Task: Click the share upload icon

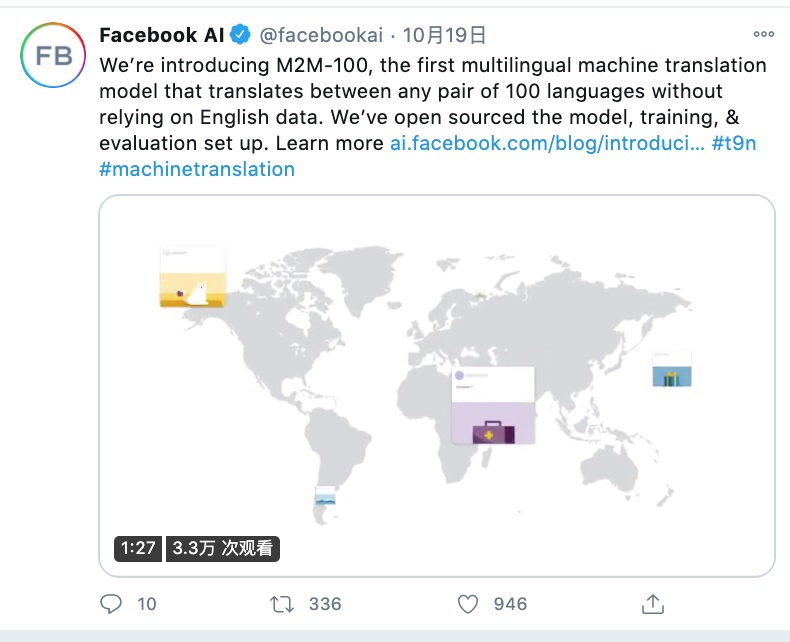Action: (652, 603)
